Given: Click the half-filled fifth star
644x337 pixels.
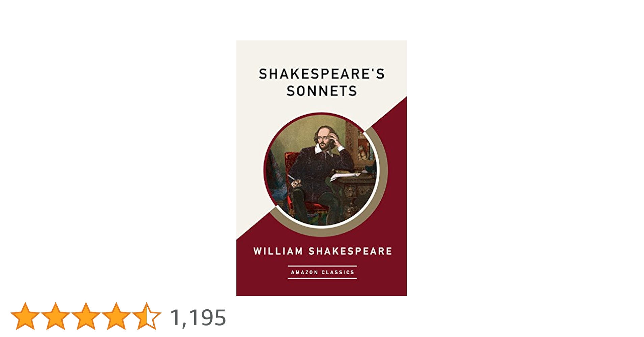Looking at the screenshot, I should pyautogui.click(x=146, y=316).
